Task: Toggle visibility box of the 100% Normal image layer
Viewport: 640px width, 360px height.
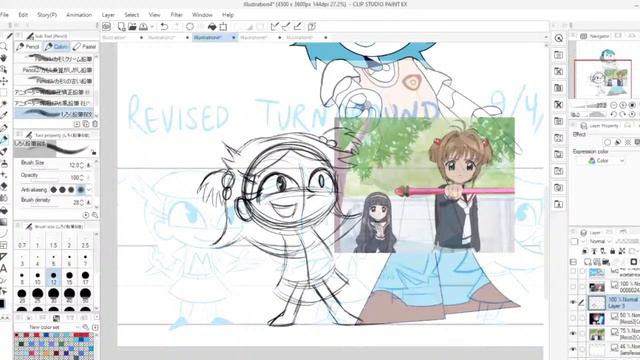Action: click(x=573, y=287)
